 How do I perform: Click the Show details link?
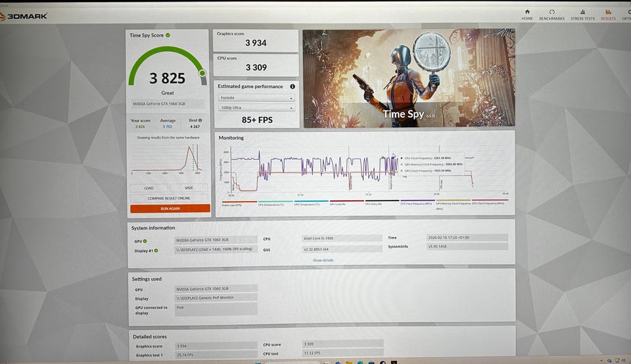click(x=323, y=260)
